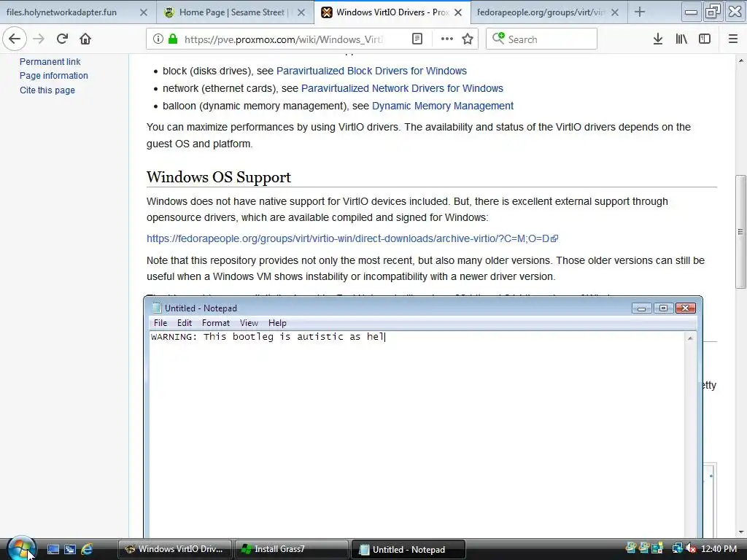Open the Cite this page link
Image resolution: width=747 pixels, height=560 pixels.
[x=47, y=90]
